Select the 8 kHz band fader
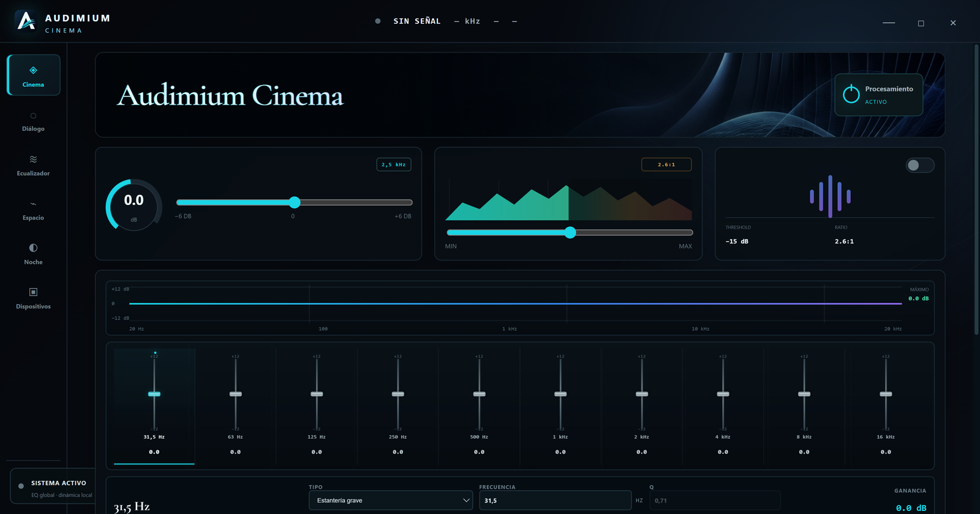This screenshot has width=980, height=514. coord(804,394)
